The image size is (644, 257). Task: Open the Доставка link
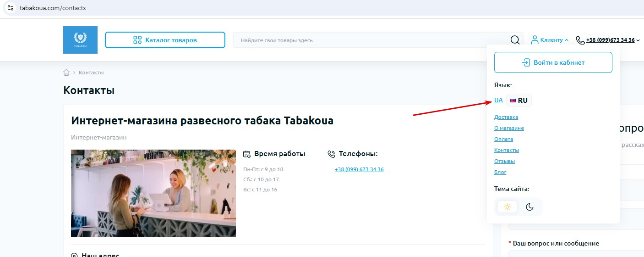pos(506,117)
